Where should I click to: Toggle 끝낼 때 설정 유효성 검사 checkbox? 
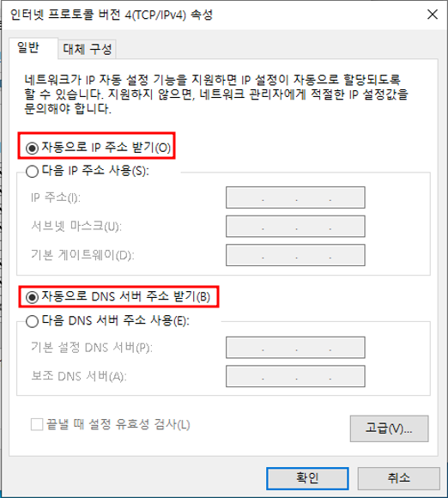(x=37, y=424)
